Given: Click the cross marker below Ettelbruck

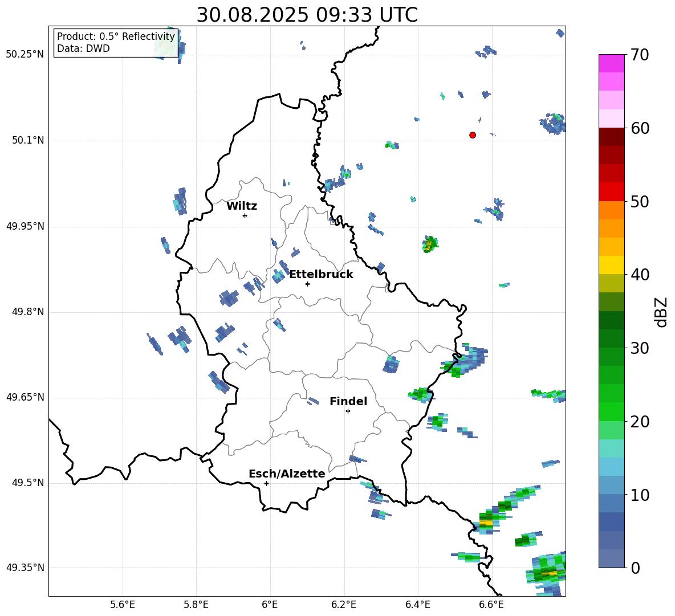Looking at the screenshot, I should tap(307, 284).
